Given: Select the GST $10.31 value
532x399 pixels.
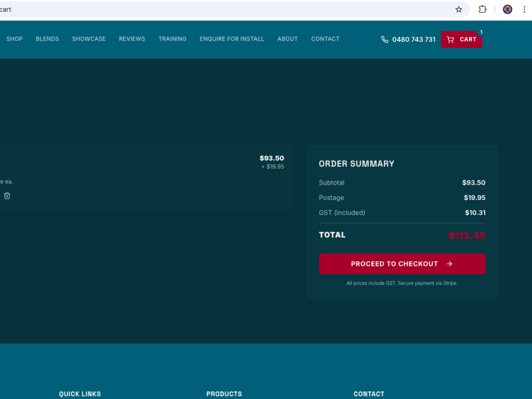Looking at the screenshot, I should [x=475, y=213].
